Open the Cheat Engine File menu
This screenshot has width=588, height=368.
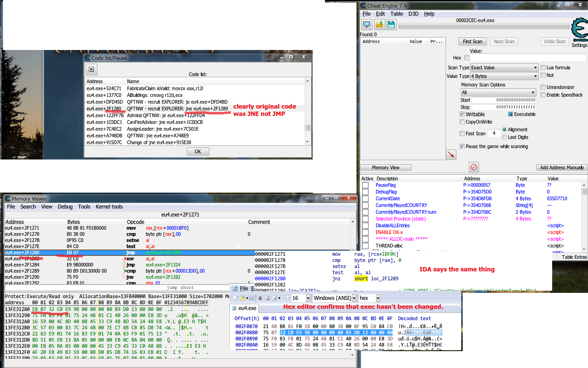tap(366, 14)
